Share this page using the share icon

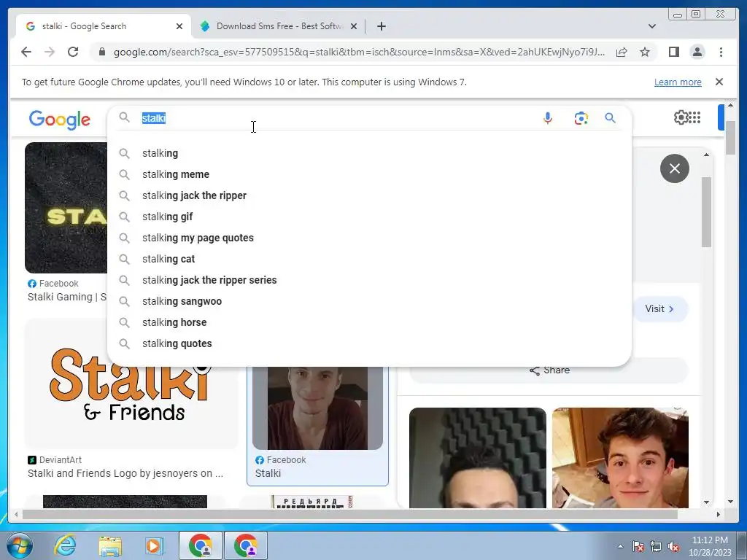tap(622, 52)
